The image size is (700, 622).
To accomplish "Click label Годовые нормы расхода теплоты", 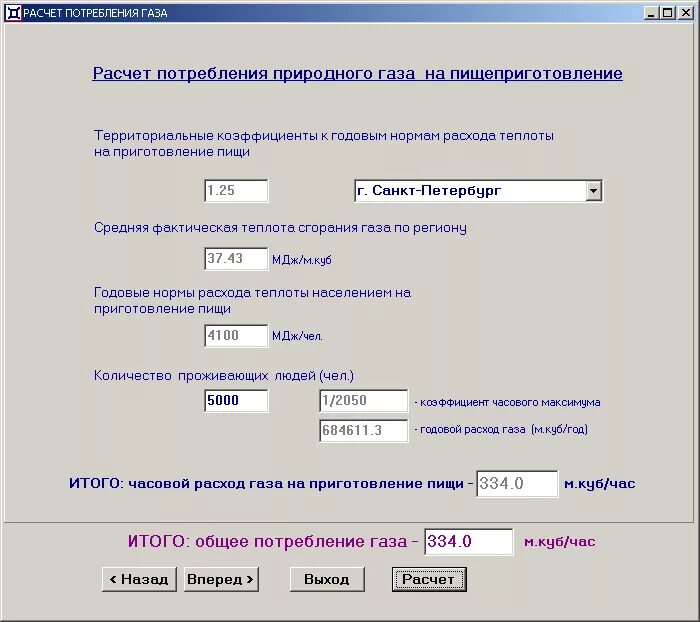I will pyautogui.click(x=252, y=301).
